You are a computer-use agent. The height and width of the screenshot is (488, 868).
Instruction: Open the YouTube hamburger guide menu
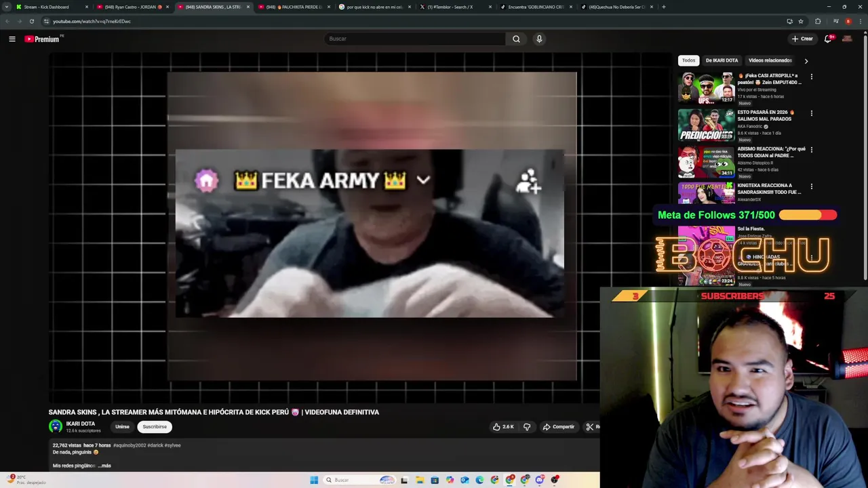(x=12, y=39)
